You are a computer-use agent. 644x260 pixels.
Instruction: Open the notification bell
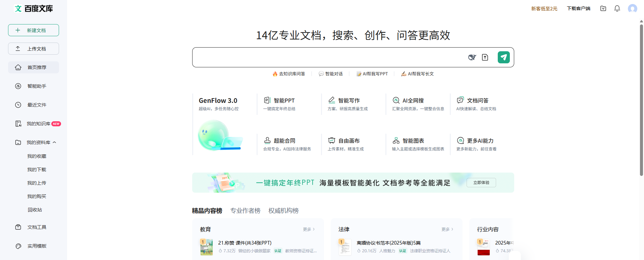pyautogui.click(x=617, y=8)
